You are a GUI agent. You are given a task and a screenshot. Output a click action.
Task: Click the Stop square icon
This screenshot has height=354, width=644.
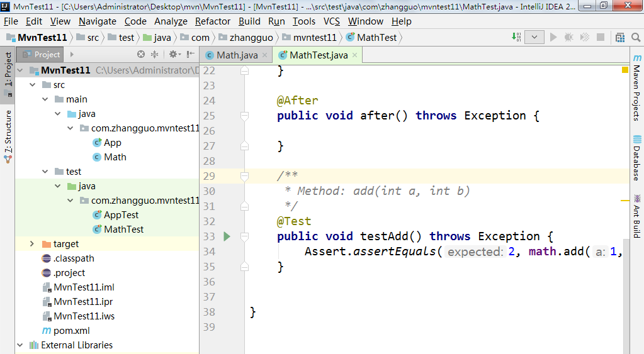click(x=601, y=37)
